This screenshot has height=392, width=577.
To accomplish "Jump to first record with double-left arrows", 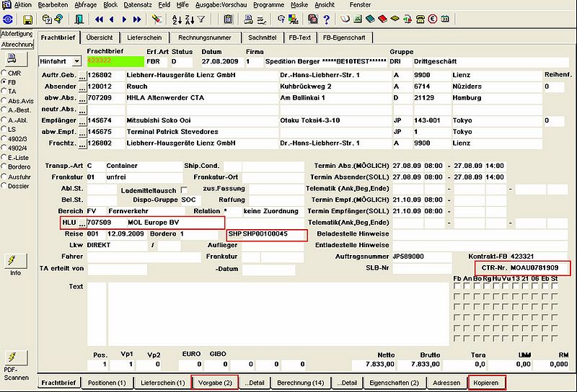I will tap(99, 19).
